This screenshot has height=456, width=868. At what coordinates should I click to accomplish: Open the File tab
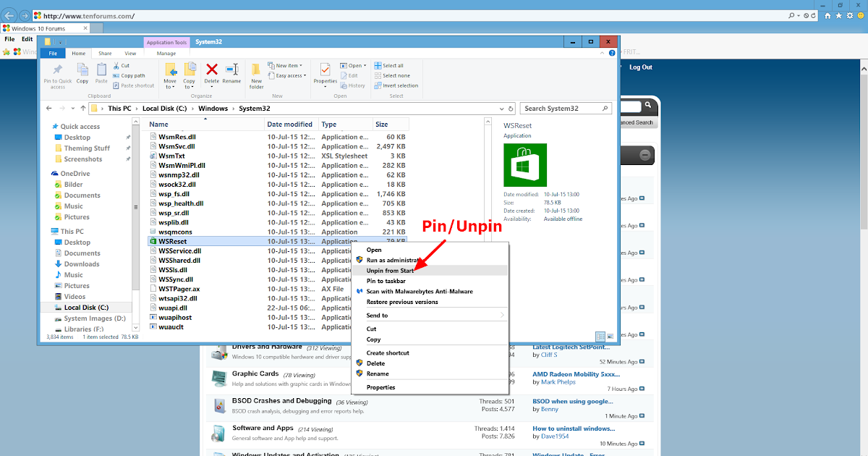52,54
